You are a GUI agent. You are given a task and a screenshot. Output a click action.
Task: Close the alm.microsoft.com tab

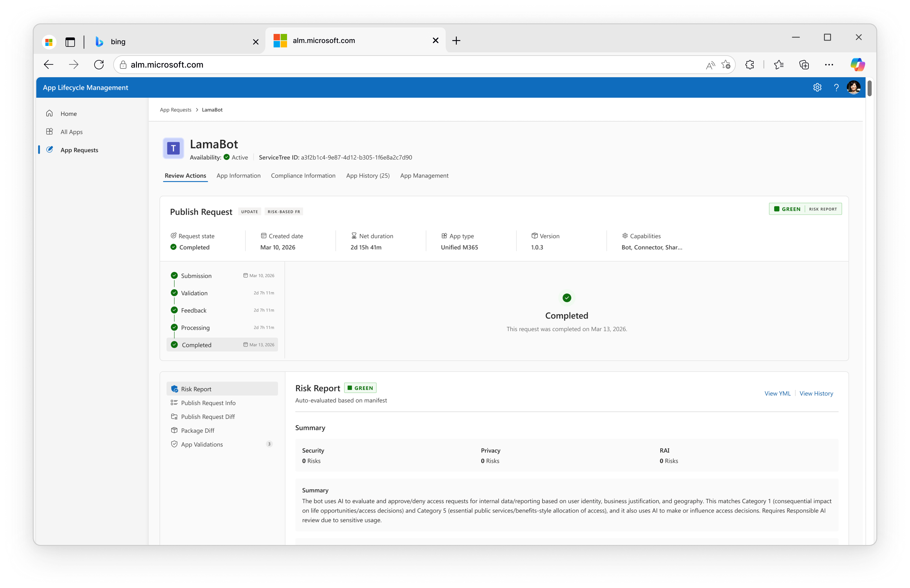click(x=435, y=40)
